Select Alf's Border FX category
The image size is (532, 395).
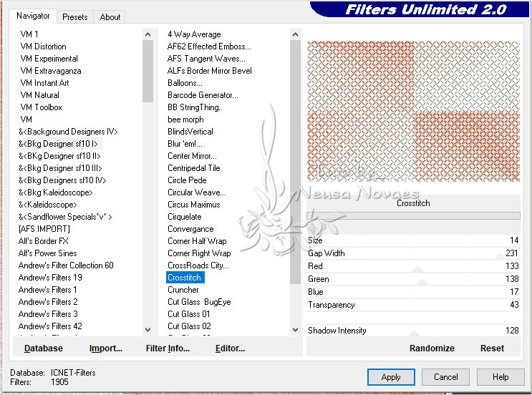(x=44, y=241)
